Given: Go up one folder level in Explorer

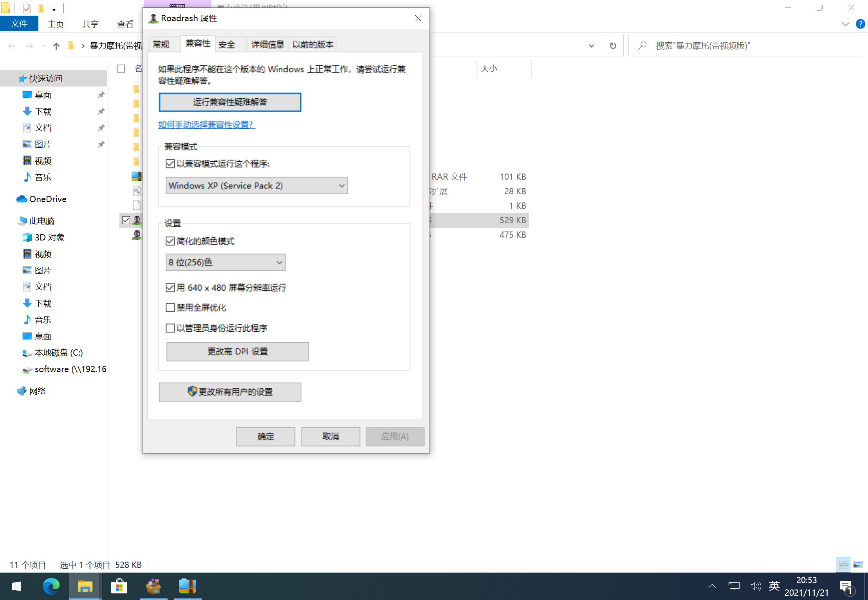Looking at the screenshot, I should coord(56,46).
